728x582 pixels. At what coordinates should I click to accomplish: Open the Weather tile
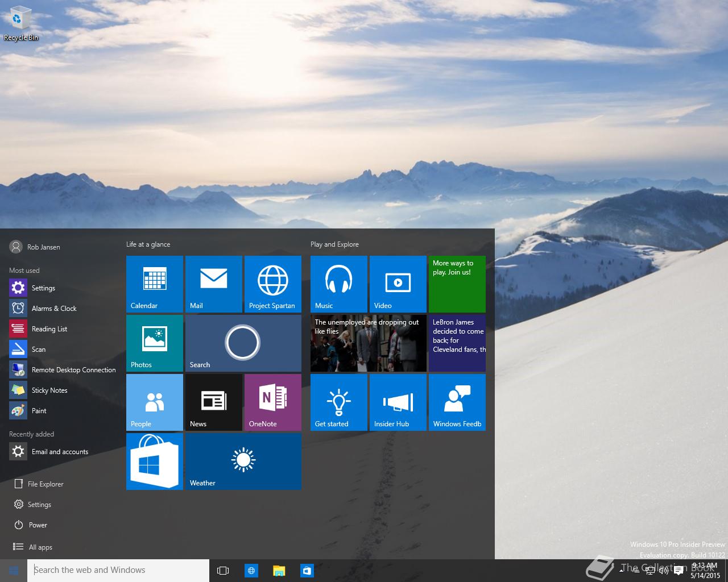click(x=243, y=462)
